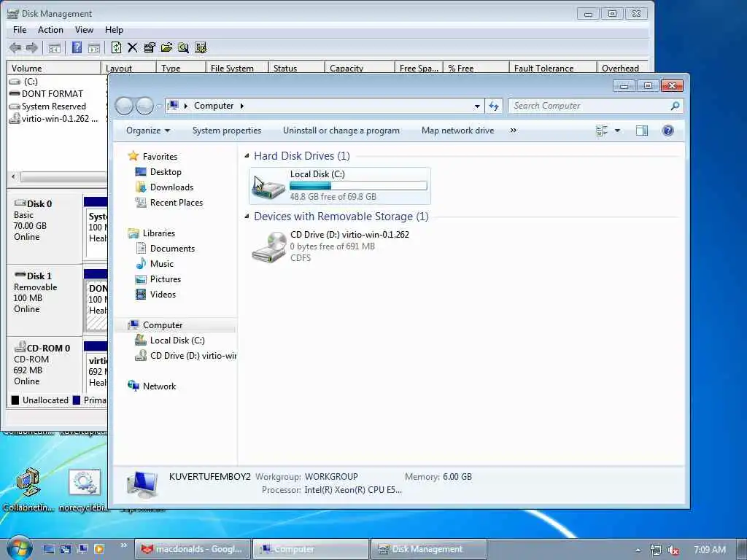
Task: Expand quick launch overflow chevron
Action: [x=124, y=545]
